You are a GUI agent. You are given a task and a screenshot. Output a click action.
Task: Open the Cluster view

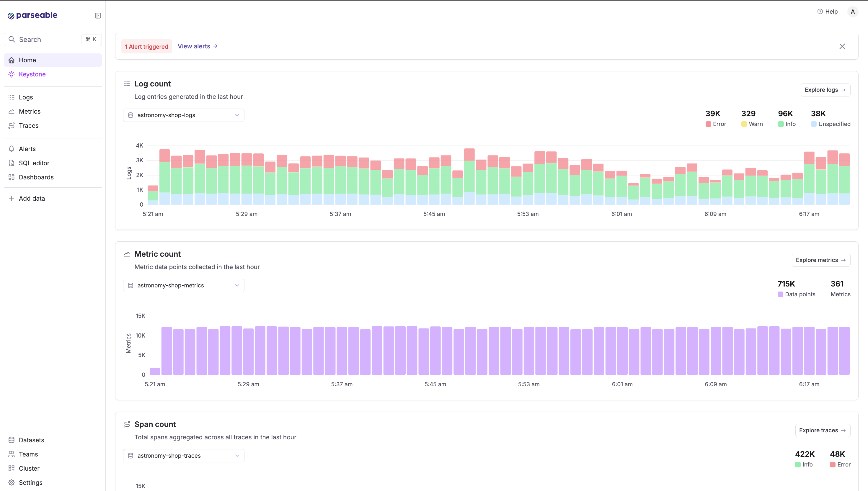[29, 468]
